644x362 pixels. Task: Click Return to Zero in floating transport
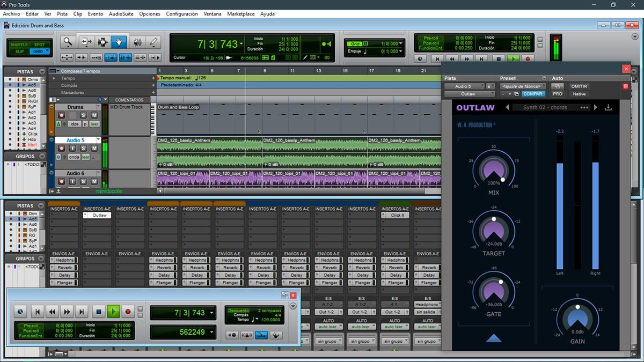[x=37, y=311]
